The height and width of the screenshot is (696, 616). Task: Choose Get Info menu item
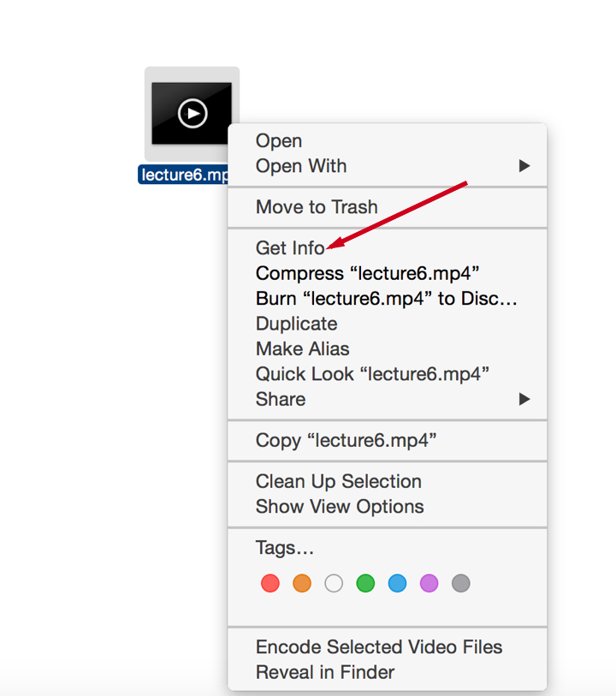[x=290, y=247]
